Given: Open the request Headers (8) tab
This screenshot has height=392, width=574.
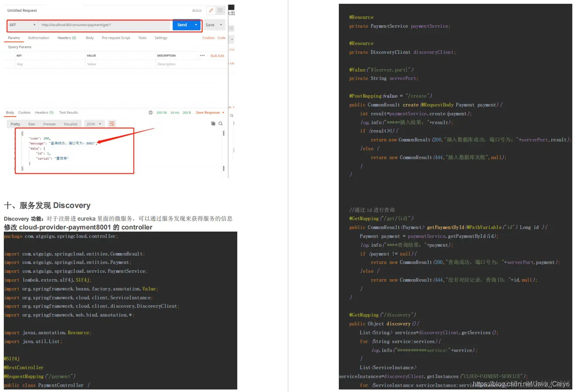Looking at the screenshot, I should pyautogui.click(x=67, y=38).
